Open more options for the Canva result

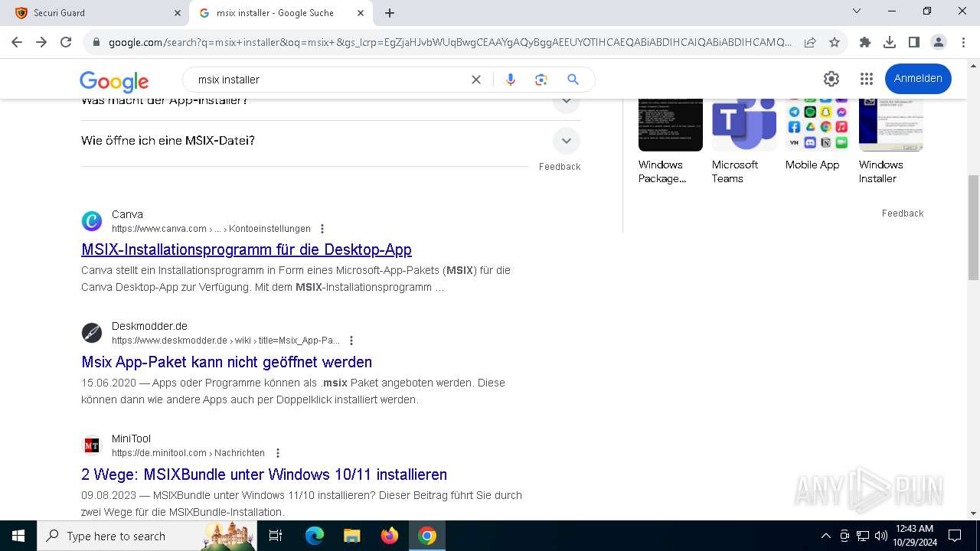[322, 229]
